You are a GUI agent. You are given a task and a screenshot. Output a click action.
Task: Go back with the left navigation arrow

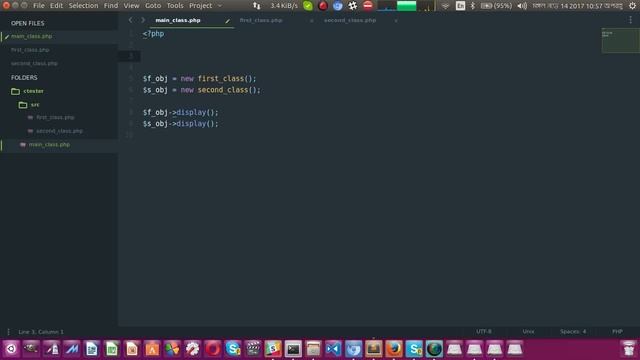tap(130, 20)
